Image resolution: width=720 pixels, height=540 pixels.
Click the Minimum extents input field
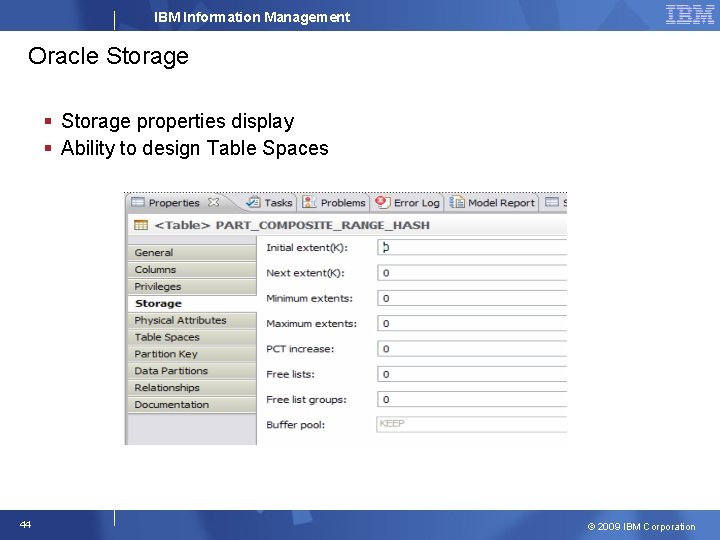pyautogui.click(x=472, y=298)
